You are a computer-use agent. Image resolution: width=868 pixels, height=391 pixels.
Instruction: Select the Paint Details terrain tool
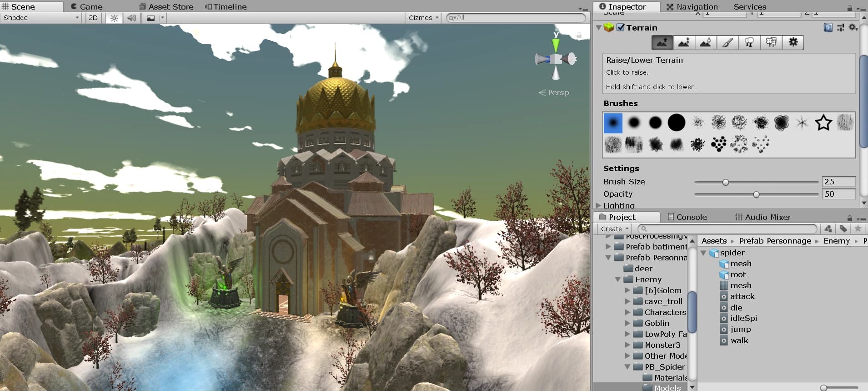771,43
